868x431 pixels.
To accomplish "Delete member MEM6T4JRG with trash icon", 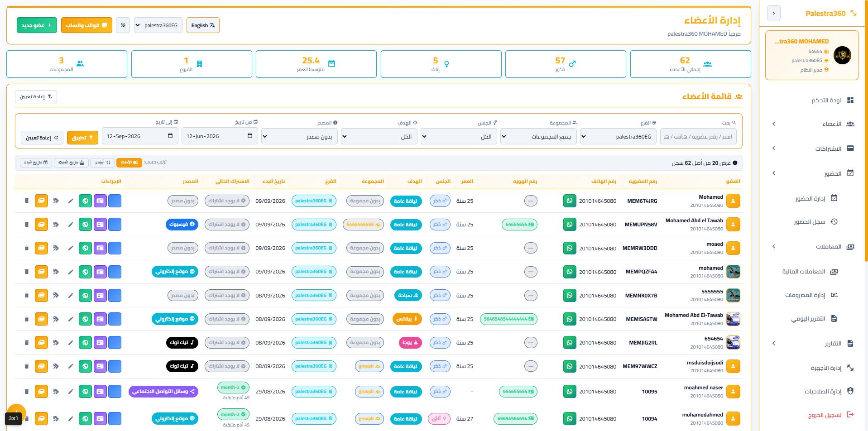I will (x=26, y=201).
